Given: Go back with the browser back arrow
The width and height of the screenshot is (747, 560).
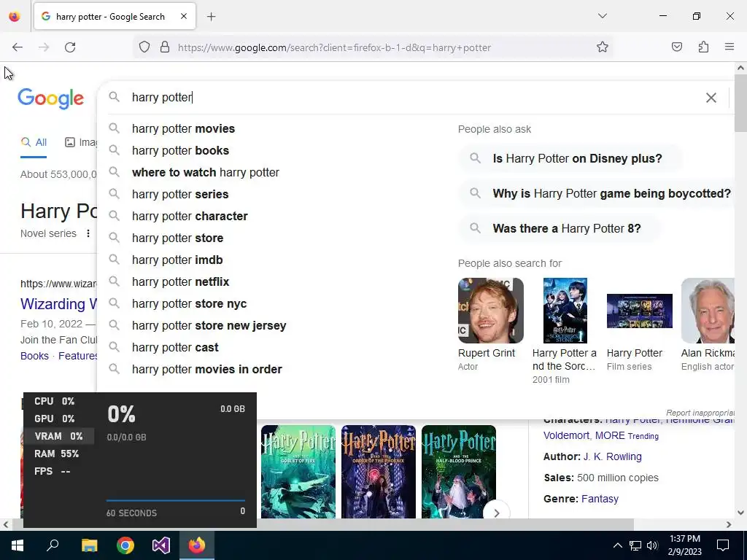Looking at the screenshot, I should click(18, 47).
